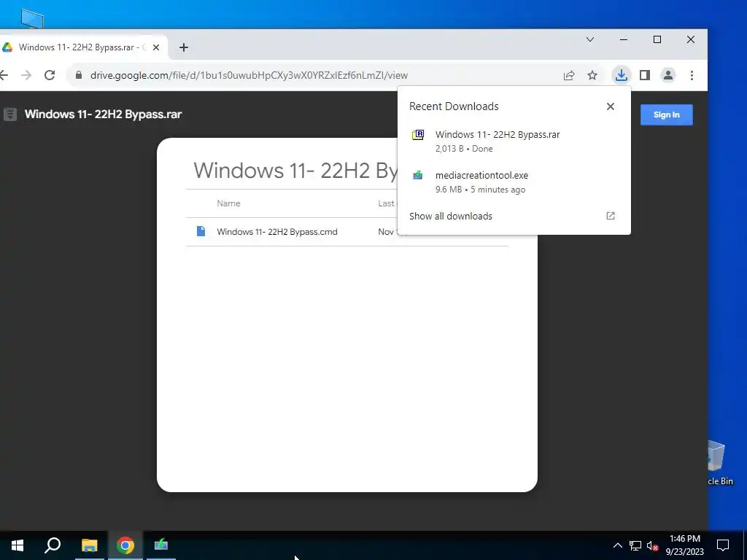Click the blue Sign in button
Screen dimensions: 747x560
pos(666,114)
